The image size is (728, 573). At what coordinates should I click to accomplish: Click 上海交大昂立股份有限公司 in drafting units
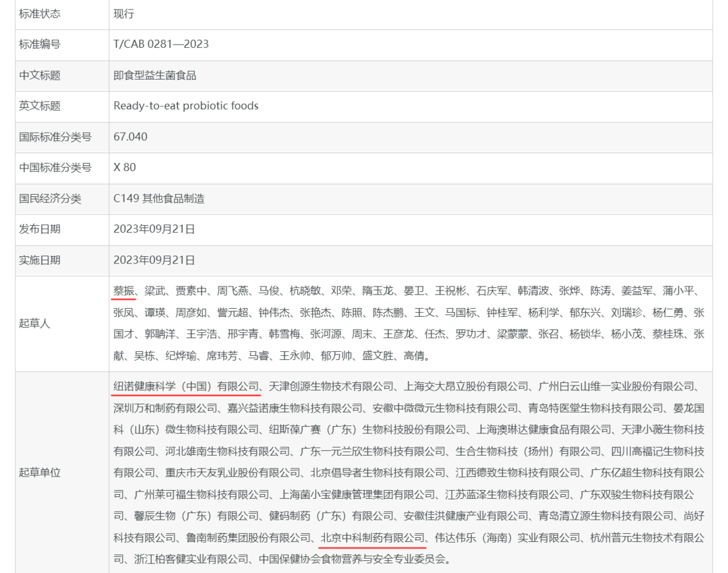(466, 386)
